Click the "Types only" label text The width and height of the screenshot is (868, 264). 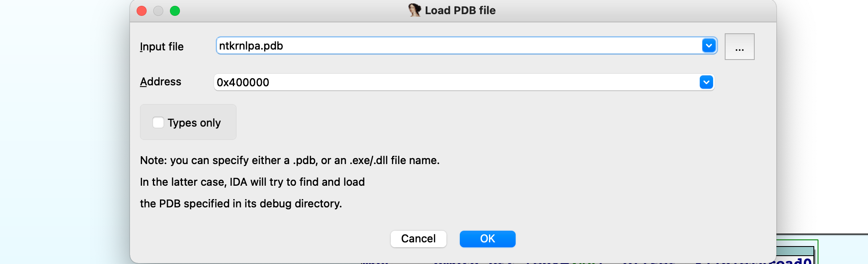[194, 123]
